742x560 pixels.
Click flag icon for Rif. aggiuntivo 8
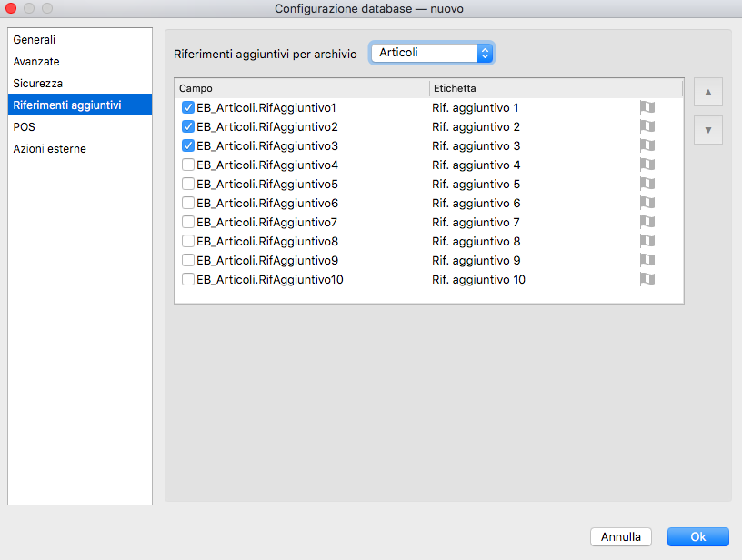click(647, 241)
